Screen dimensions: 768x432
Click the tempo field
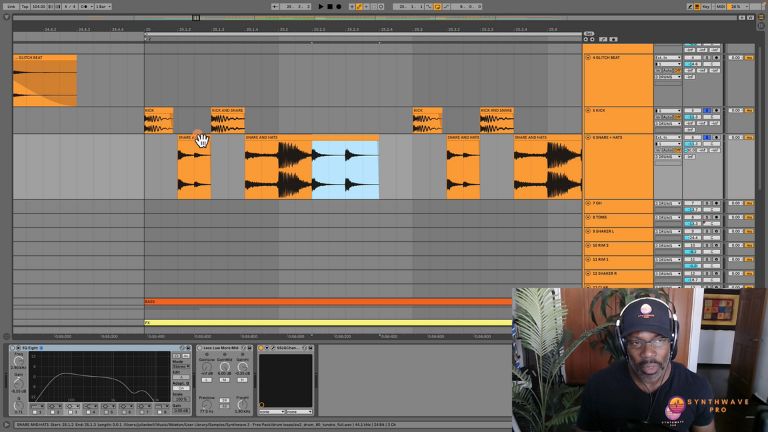[38, 6]
